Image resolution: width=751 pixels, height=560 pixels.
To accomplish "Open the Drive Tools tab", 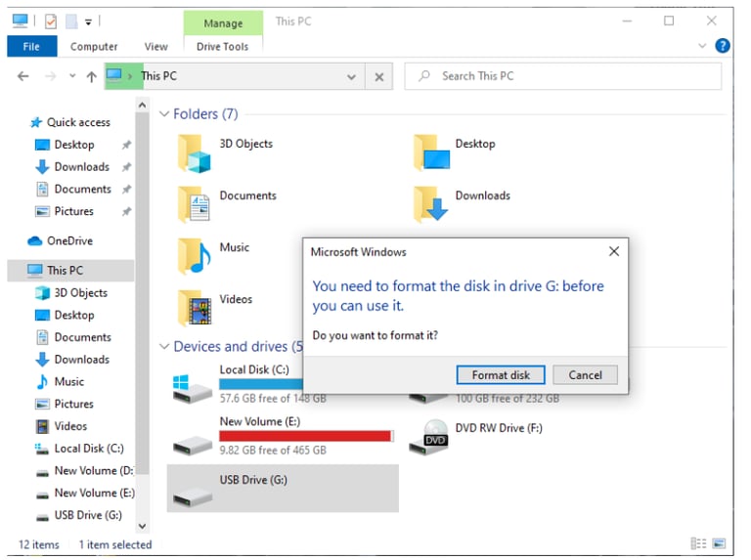I will point(222,47).
